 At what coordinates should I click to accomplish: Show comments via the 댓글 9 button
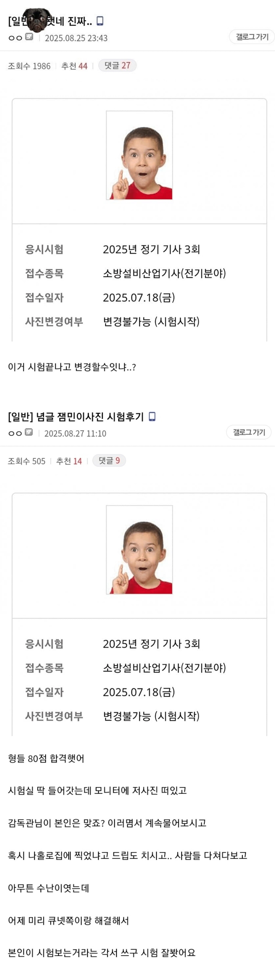click(x=109, y=461)
